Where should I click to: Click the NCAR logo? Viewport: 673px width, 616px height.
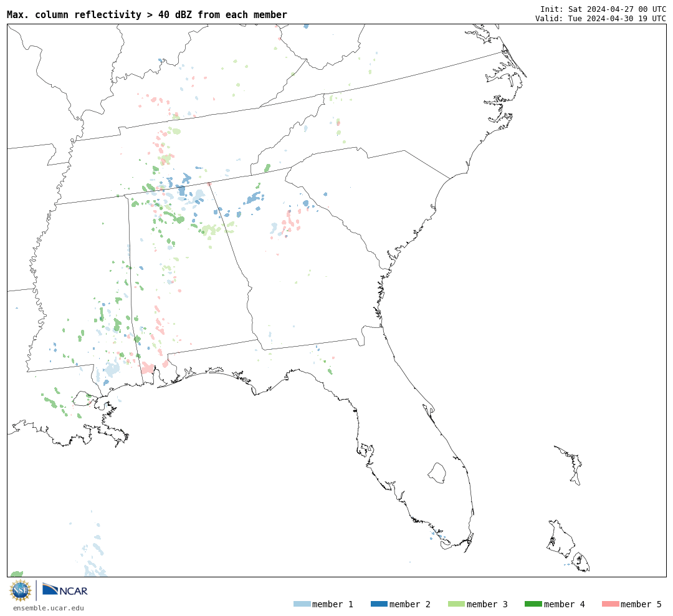(65, 590)
